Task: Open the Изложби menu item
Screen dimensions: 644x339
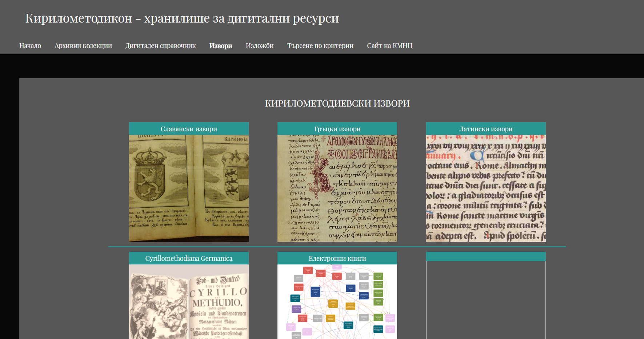Action: click(260, 46)
